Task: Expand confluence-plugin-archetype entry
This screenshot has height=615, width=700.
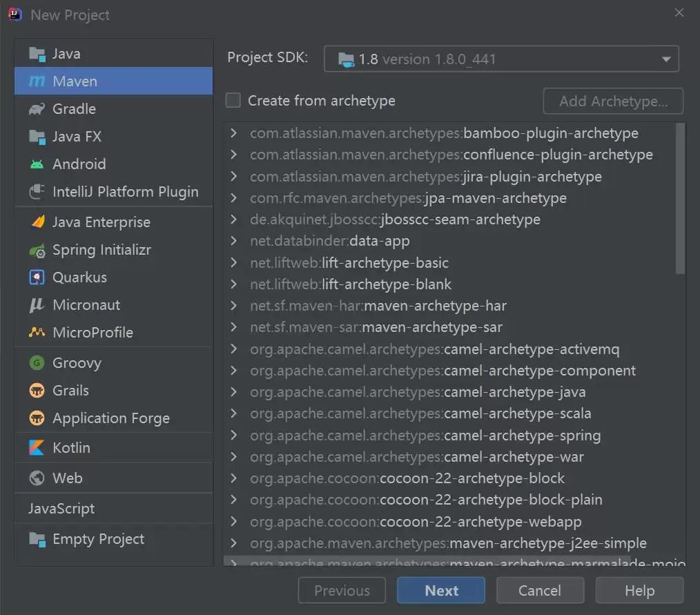Action: pos(233,155)
